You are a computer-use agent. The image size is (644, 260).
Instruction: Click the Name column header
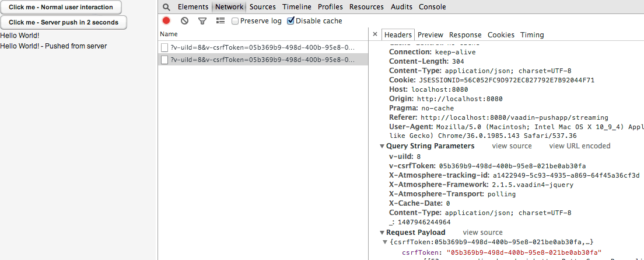(x=169, y=34)
